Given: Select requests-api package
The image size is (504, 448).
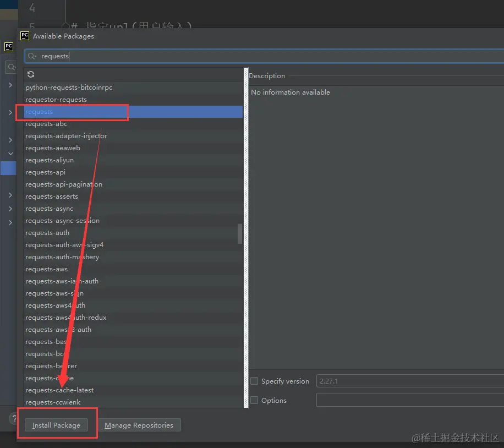Looking at the screenshot, I should (x=133, y=172).
